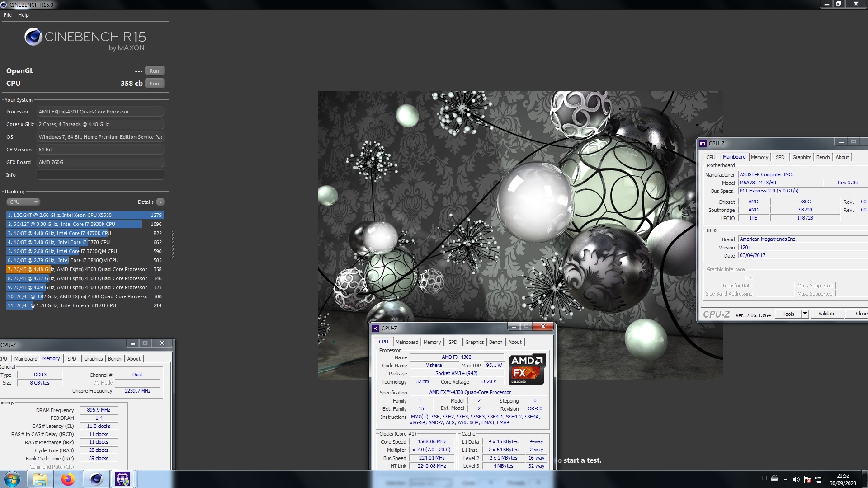Click the motherboard Model value M5A78L-M LX/BR
The width and height of the screenshot is (868, 488).
click(x=780, y=183)
